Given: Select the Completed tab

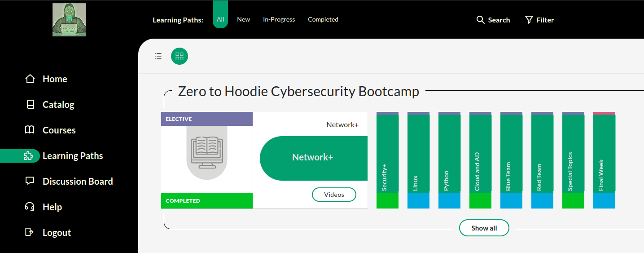Looking at the screenshot, I should (x=323, y=19).
